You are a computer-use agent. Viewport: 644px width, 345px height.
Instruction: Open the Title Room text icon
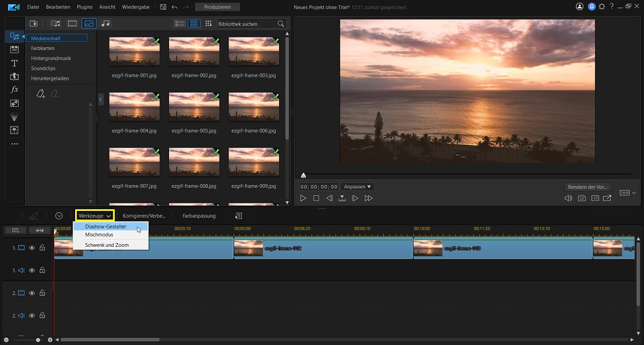[14, 63]
